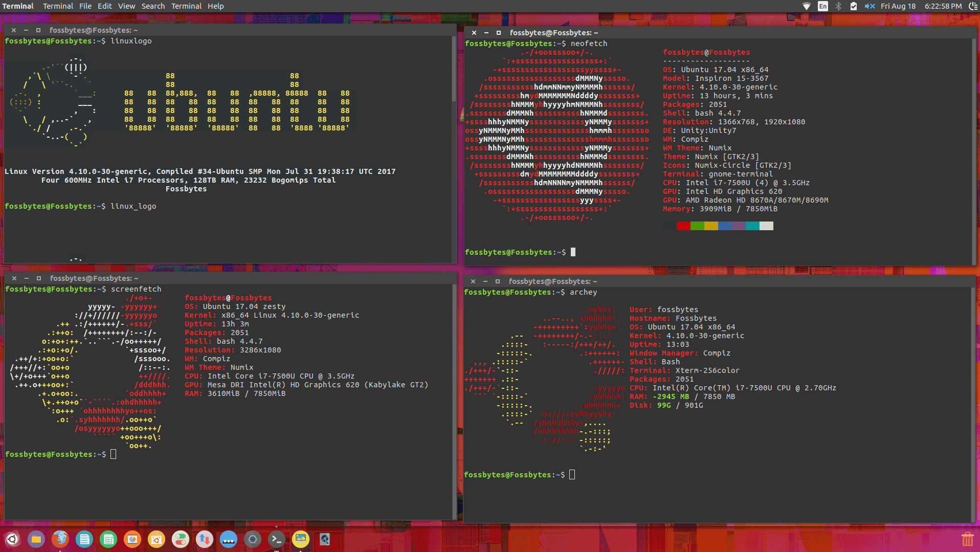Open LibreOffice Impress presentation icon in dock
Viewport: 980px width, 552px height.
click(132, 539)
